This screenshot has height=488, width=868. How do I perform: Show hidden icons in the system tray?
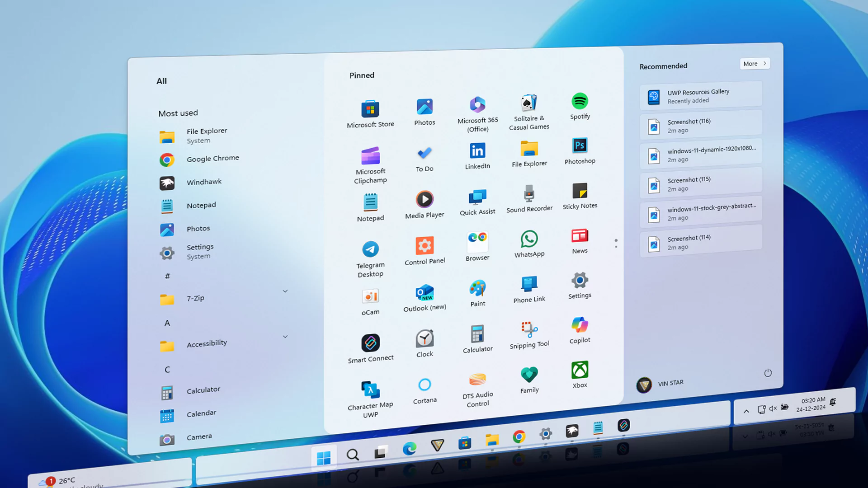point(746,411)
